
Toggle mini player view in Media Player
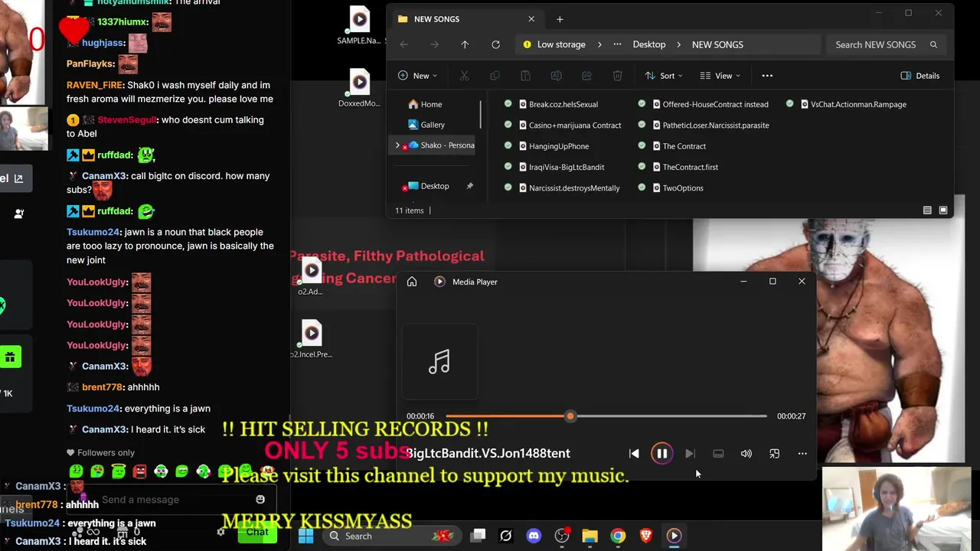(774, 454)
